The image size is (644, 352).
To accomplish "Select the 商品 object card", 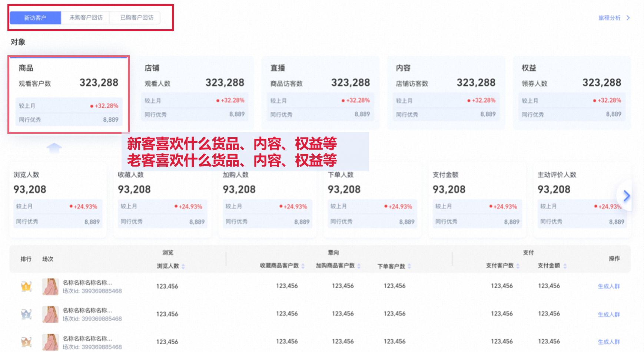I will 69,95.
